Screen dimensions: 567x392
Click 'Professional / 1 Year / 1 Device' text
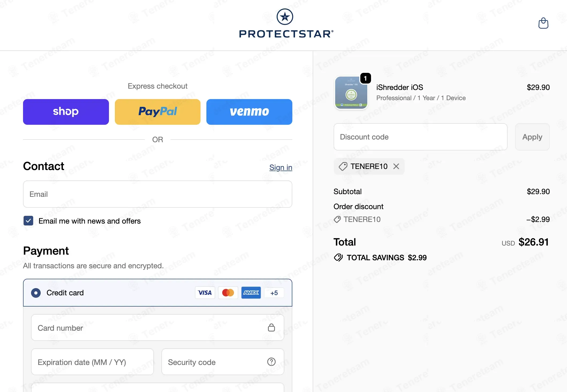(x=421, y=98)
